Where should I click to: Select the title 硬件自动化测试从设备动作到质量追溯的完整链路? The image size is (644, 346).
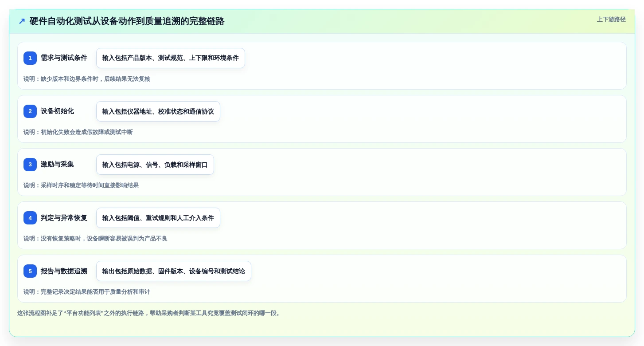point(127,21)
